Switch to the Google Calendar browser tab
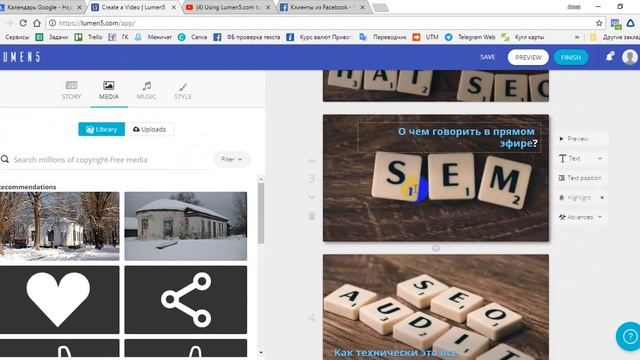The image size is (640, 360). click(x=40, y=7)
